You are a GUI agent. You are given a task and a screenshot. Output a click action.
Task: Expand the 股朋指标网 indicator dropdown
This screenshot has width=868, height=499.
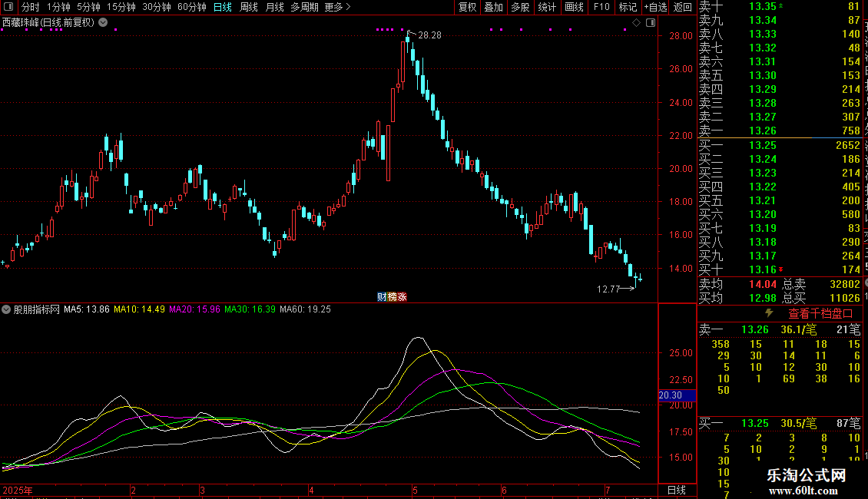click(x=6, y=309)
